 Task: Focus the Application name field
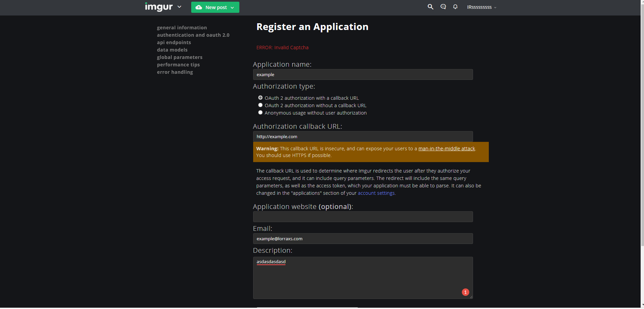(x=363, y=74)
